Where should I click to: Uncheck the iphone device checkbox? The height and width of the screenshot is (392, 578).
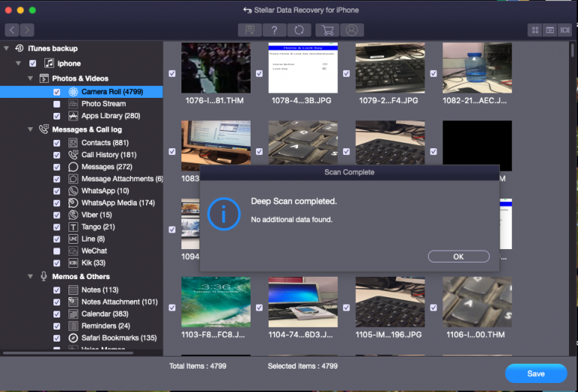pos(33,63)
